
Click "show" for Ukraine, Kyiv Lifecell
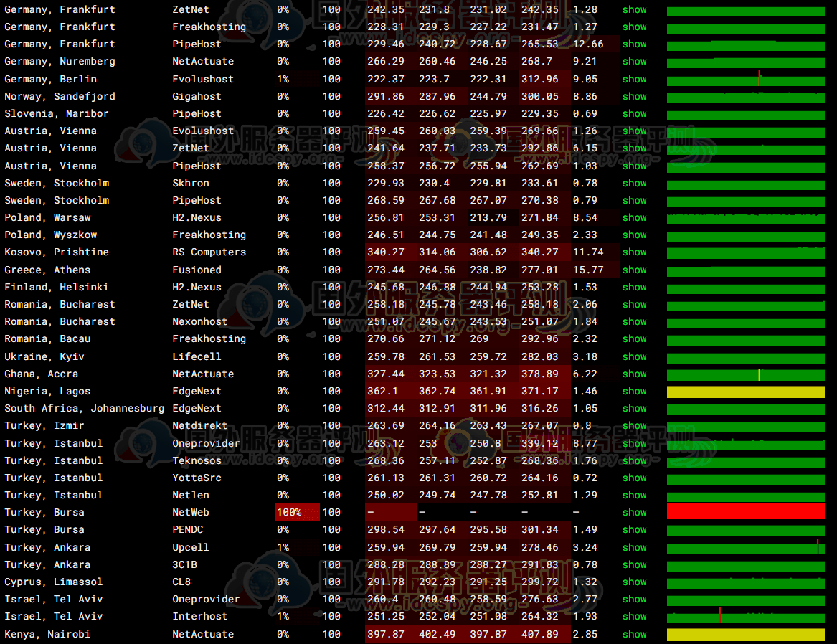coord(634,356)
